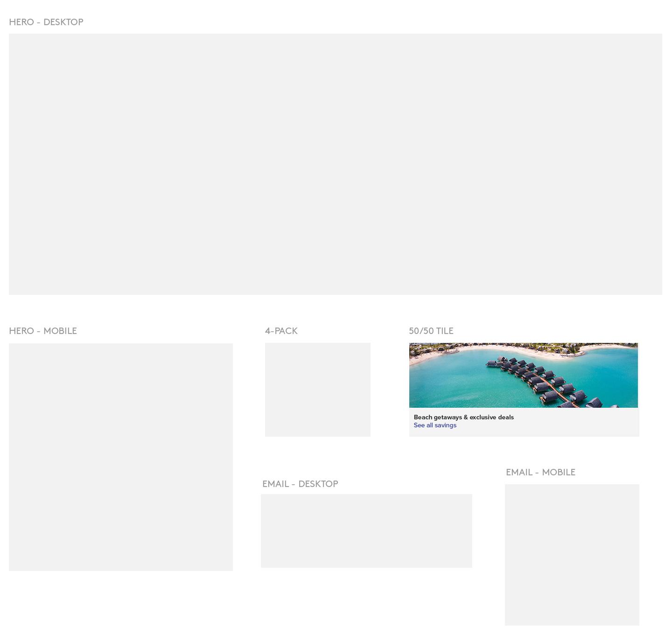Click the word 'Beach' in the tile headline
This screenshot has height=641, width=672.
(423, 418)
